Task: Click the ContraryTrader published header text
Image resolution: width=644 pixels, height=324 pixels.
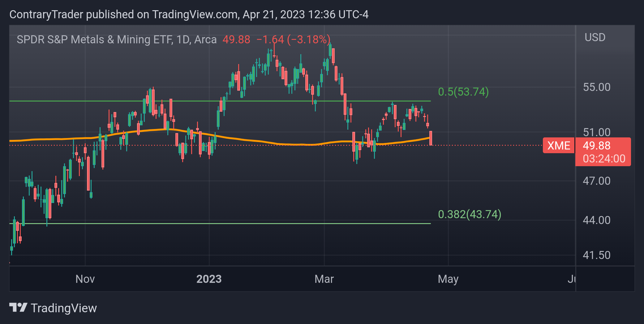Action: coord(189,15)
